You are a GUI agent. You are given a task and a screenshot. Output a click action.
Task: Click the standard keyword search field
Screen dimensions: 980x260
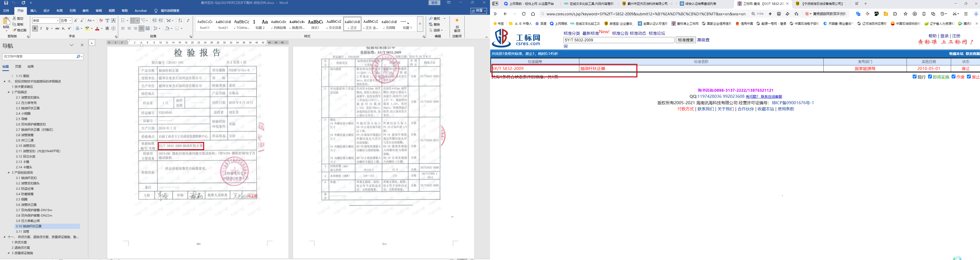tap(619, 40)
